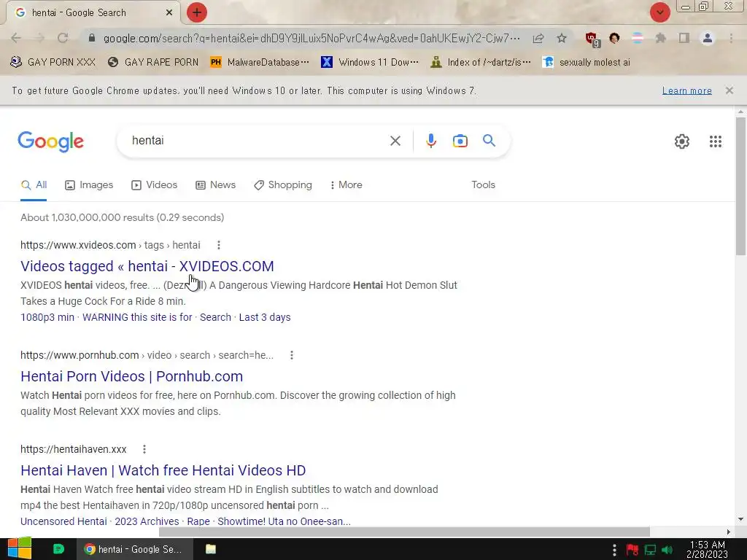Open File Explorer from the taskbar

coord(211,549)
